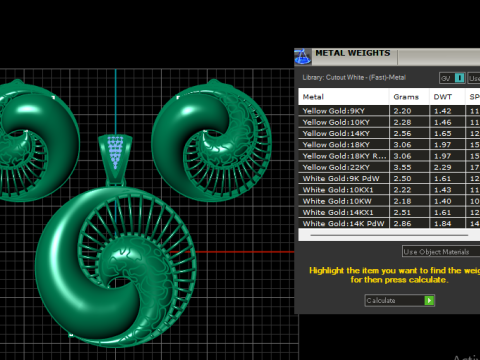Click DWT value 1.42 for 9KY
This screenshot has height=360, width=480.
(x=443, y=111)
